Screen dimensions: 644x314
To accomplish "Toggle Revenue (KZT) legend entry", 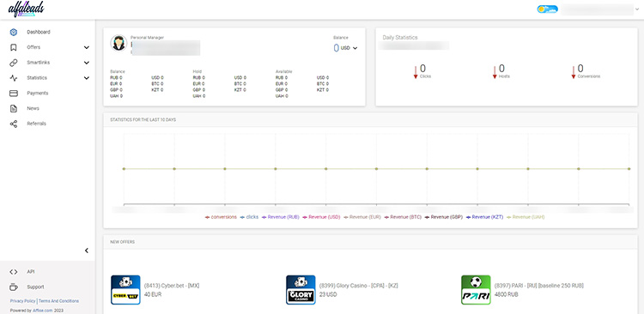I will pos(484,217).
